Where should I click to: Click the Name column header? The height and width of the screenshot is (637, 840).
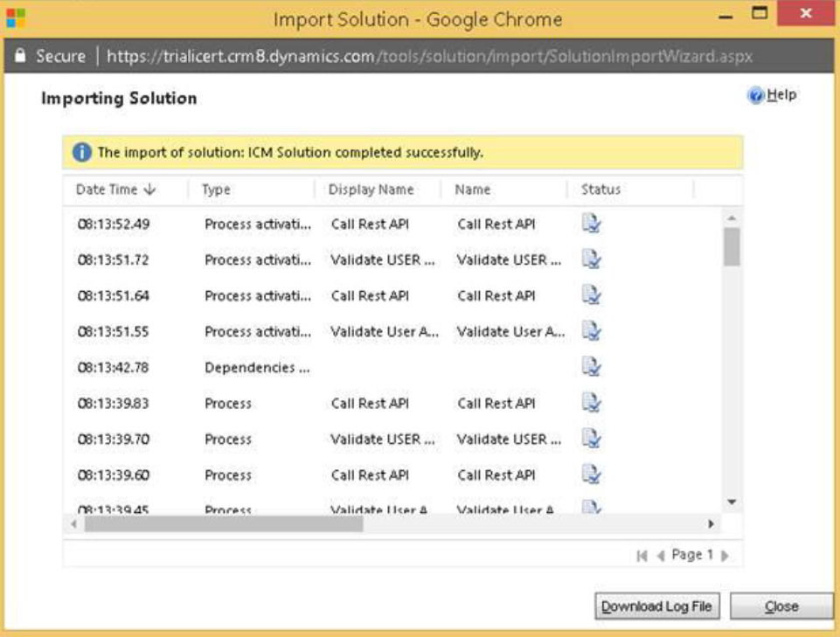pos(473,190)
